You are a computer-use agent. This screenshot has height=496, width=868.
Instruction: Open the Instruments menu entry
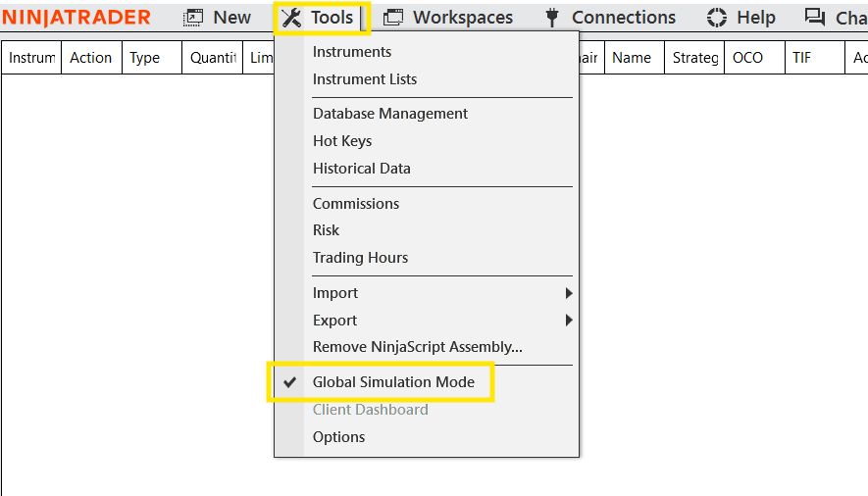pos(352,52)
